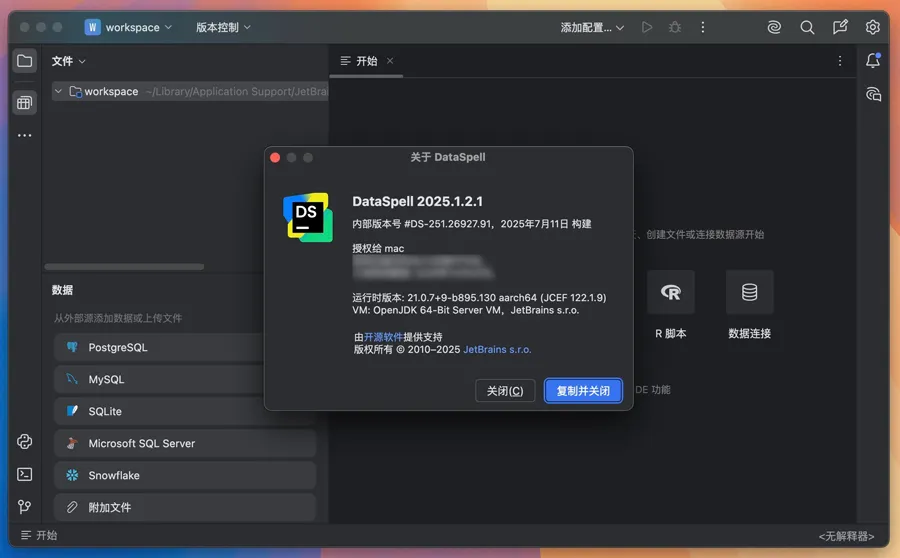
Task: Select the 开始 editor tab
Action: point(360,61)
